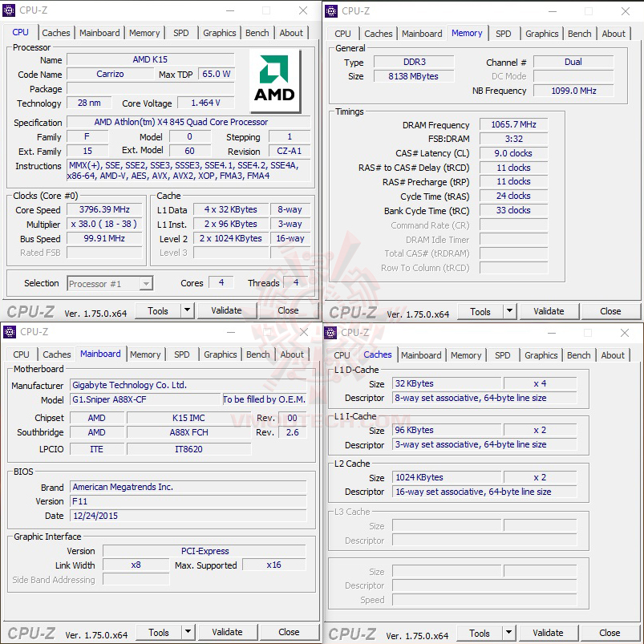Click Tools button in the Memory tab window

(x=480, y=311)
